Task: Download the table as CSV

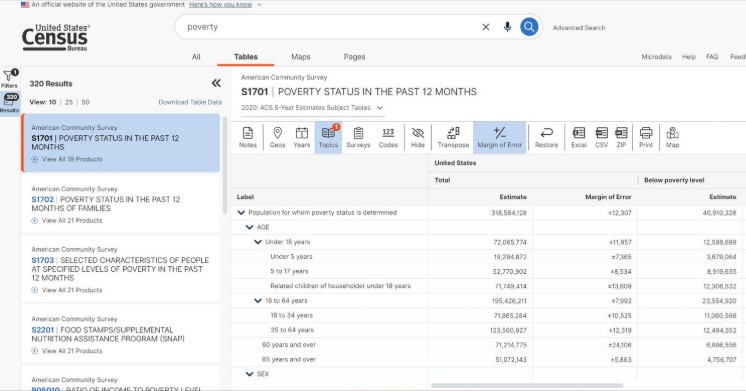Action: coord(601,137)
